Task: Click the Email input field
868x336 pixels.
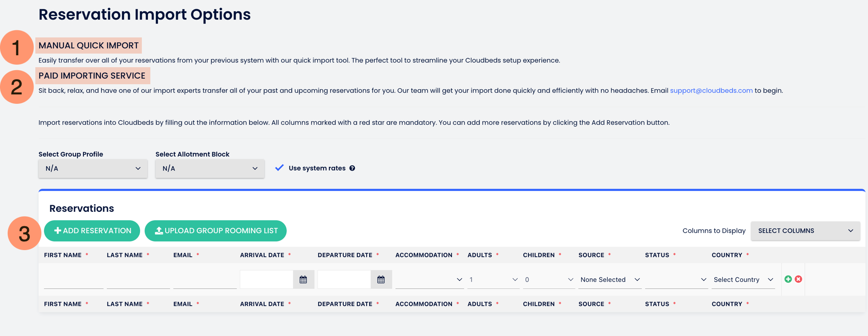Action: coord(204,280)
